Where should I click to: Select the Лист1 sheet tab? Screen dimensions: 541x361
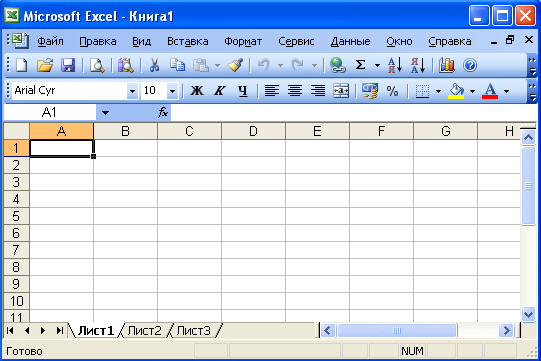pos(96,331)
